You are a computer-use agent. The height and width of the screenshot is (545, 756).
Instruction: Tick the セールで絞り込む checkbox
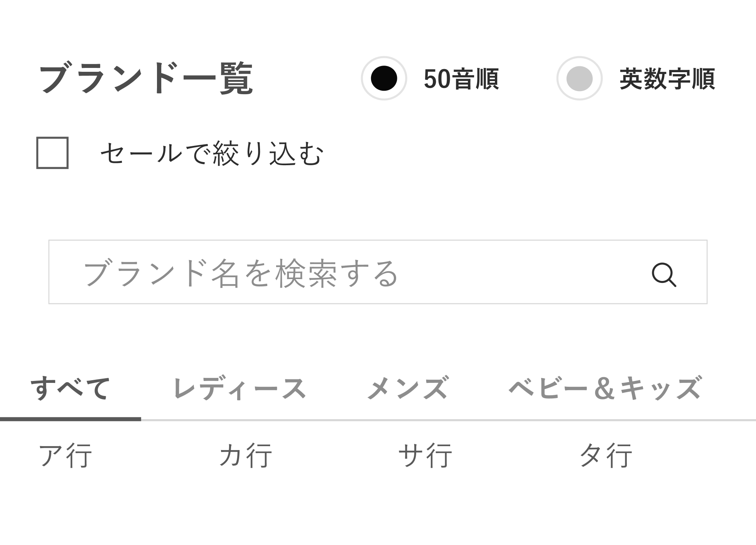click(52, 153)
